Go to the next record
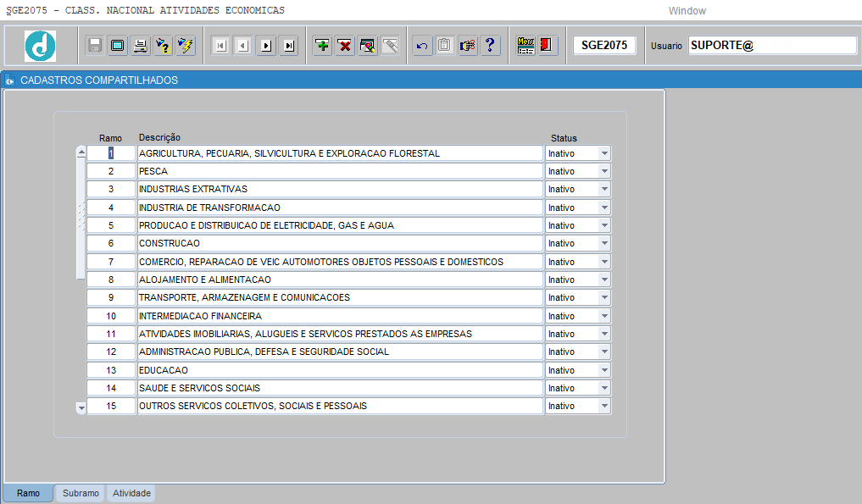The width and height of the screenshot is (862, 504). point(266,46)
